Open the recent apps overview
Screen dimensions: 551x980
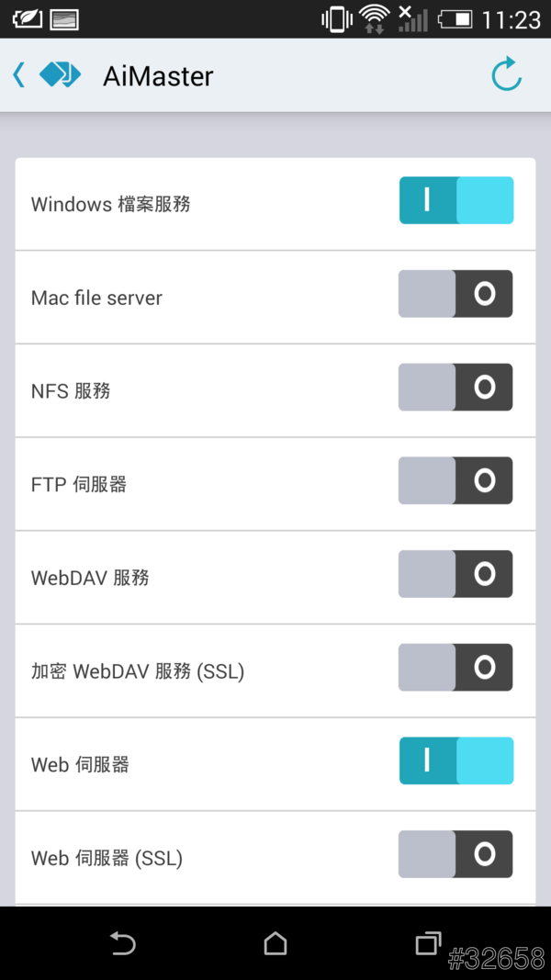(x=428, y=943)
